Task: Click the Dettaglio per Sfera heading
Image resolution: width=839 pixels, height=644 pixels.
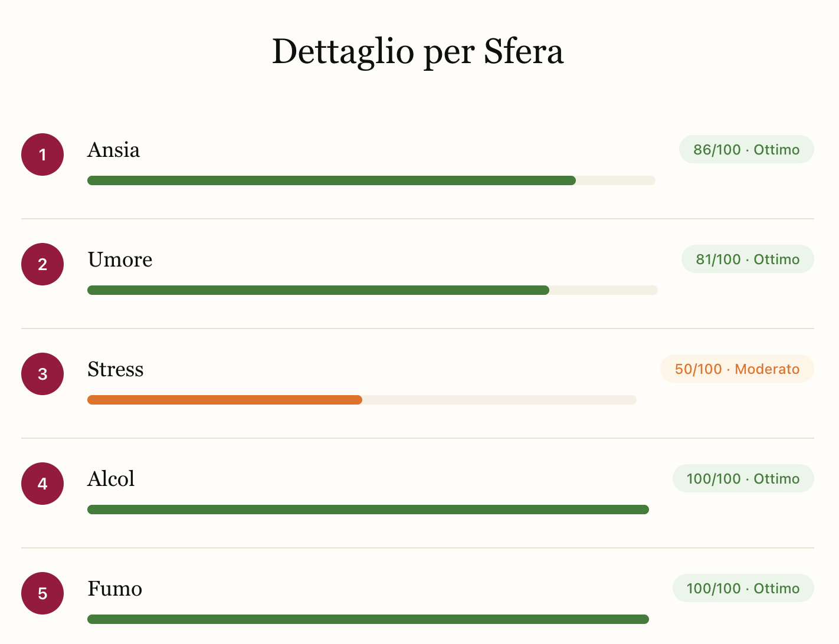Action: [x=418, y=52]
